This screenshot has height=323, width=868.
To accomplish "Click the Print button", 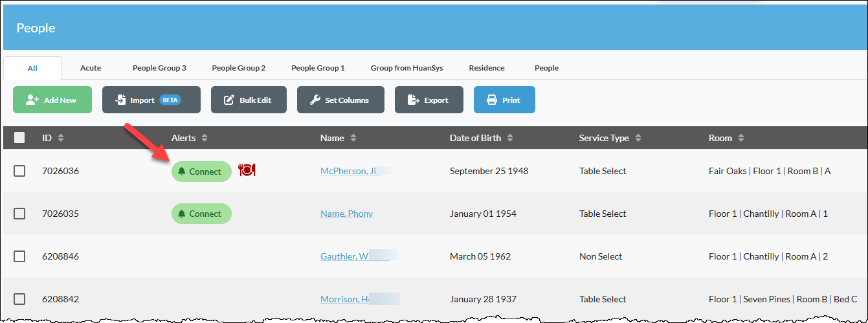I will [x=504, y=100].
